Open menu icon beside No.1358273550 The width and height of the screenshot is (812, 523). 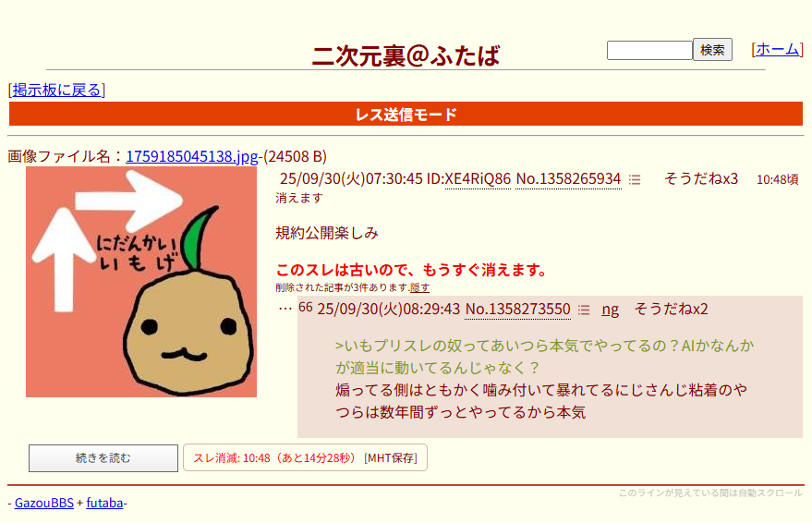(584, 310)
